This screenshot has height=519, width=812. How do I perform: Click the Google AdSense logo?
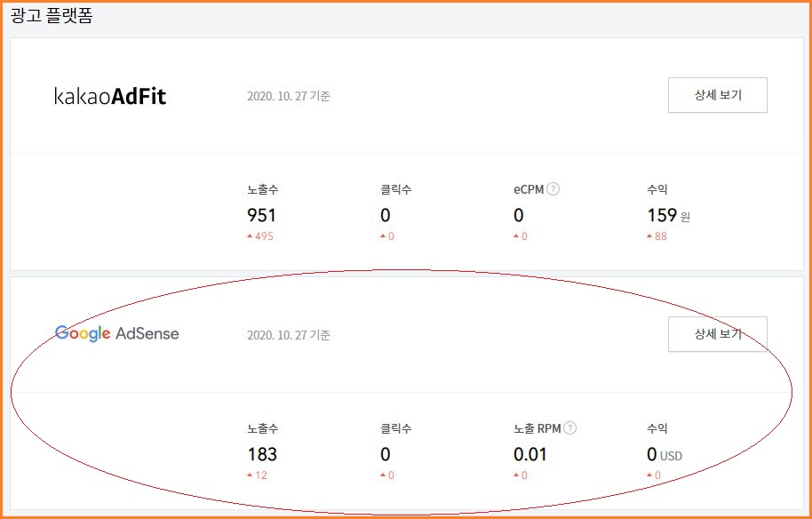pos(116,333)
